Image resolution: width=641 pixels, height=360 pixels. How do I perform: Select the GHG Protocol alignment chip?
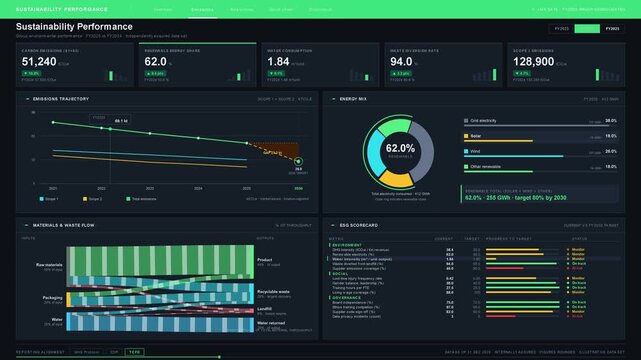[x=87, y=352]
